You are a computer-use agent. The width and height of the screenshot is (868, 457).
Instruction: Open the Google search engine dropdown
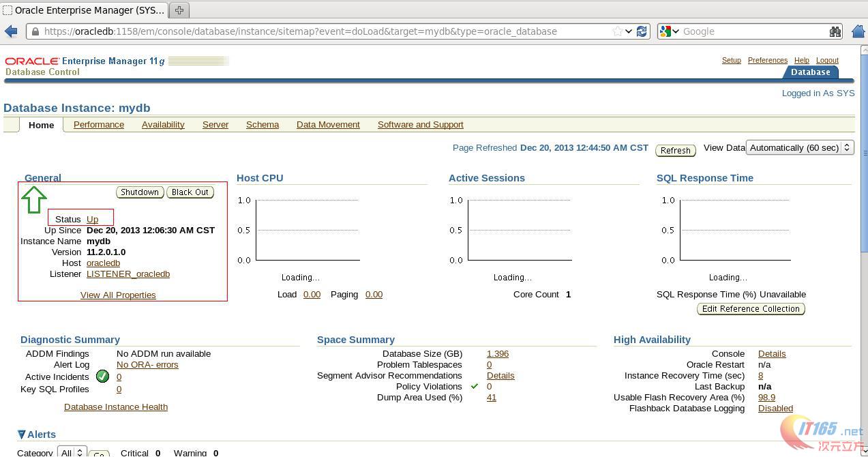[670, 31]
